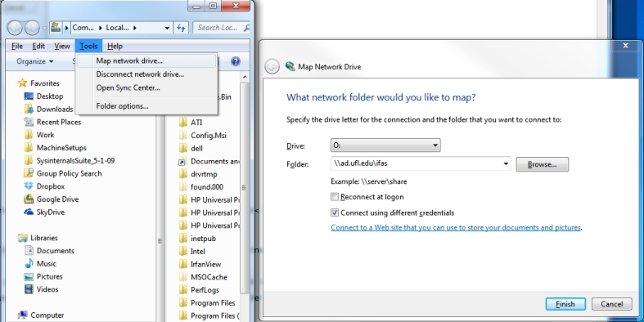The width and height of the screenshot is (644, 322).
Task: Select the MachineSetups favorite
Action: point(61,148)
